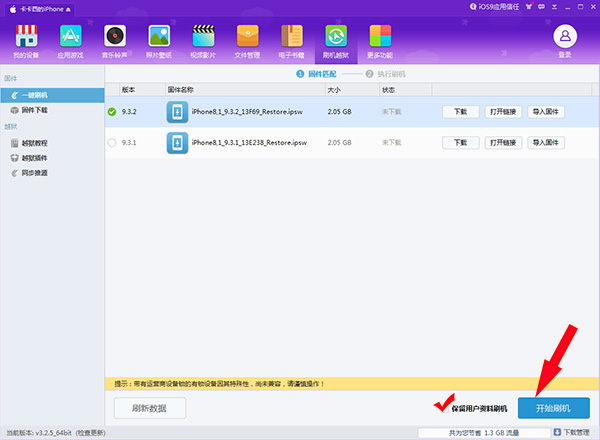
Task: Eject the iPhone via the eject icon
Action: [68, 10]
